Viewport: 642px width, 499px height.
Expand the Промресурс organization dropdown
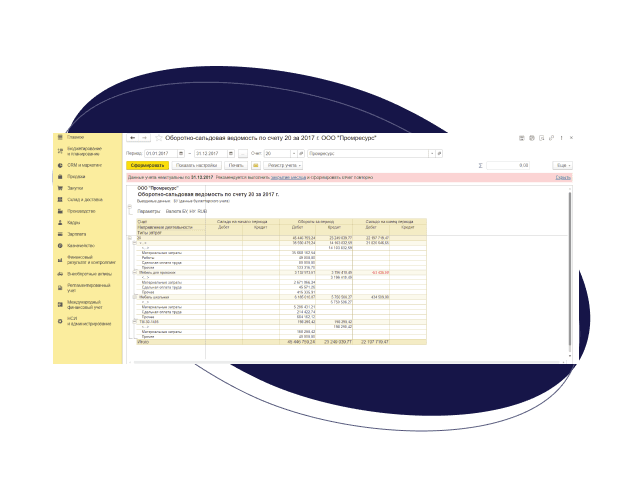click(434, 153)
